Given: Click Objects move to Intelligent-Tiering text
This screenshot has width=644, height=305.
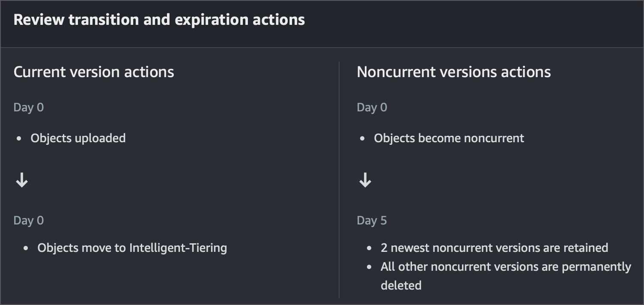Looking at the screenshot, I should [132, 248].
